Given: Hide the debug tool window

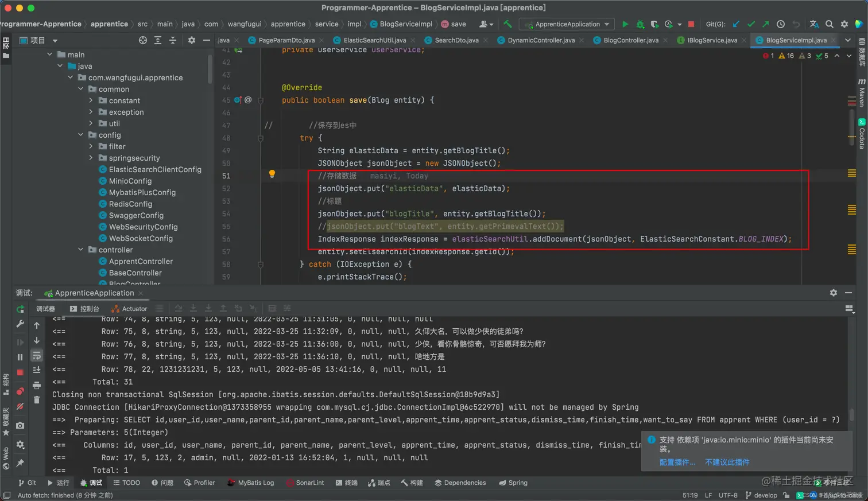Looking at the screenshot, I should (848, 293).
